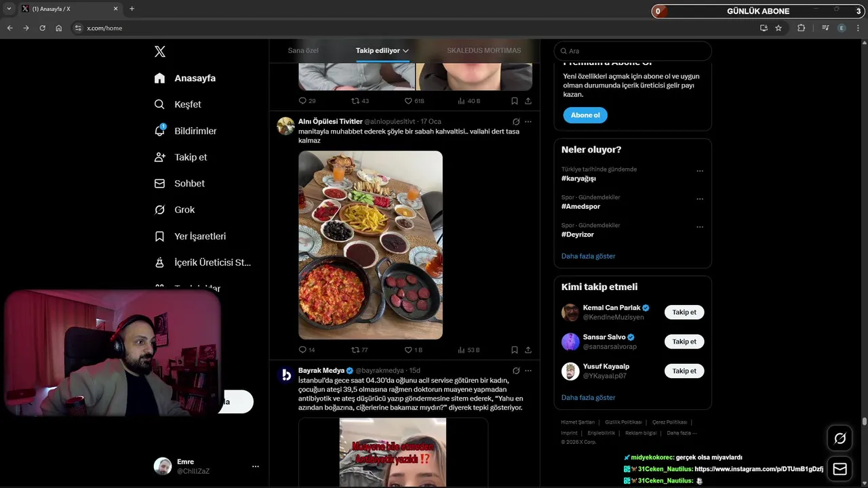Click Daha fazla göster under trends
This screenshot has height=488, width=868.
point(589,256)
